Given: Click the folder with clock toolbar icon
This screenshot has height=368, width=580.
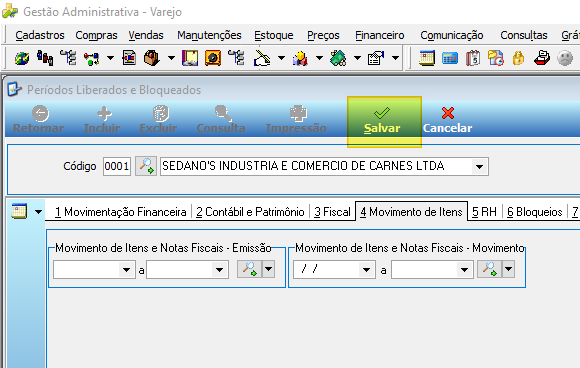Looking at the screenshot, I should tap(496, 58).
